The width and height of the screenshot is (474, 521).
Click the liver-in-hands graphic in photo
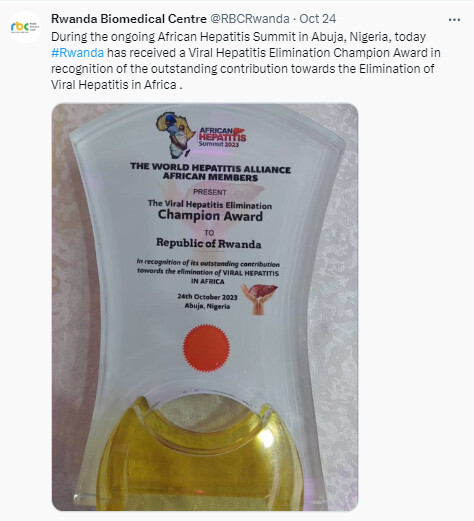click(x=259, y=299)
